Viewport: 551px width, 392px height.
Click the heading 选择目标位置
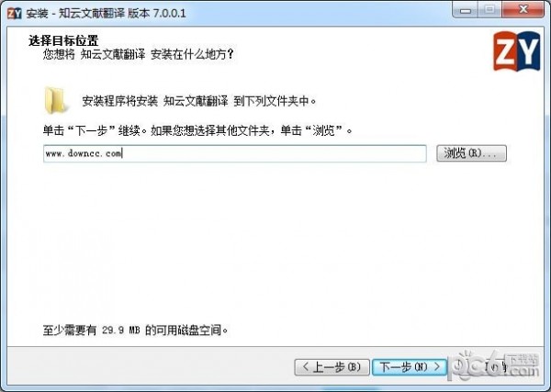point(63,40)
